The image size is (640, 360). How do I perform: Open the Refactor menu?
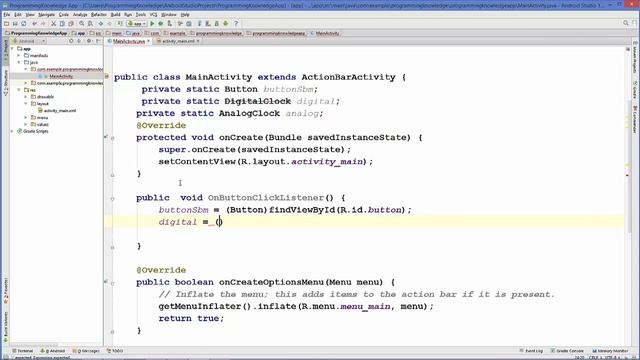(x=98, y=15)
